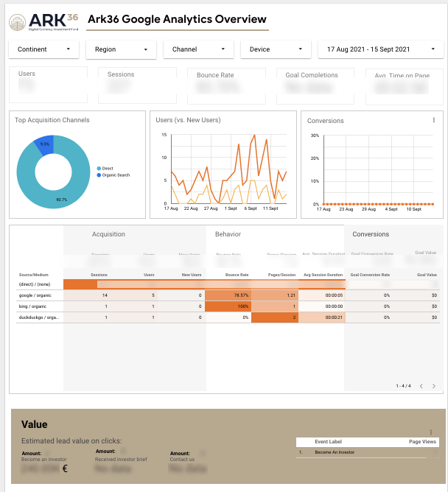Click the Top Acquisition Channels title
Screen dimensions: 448x492
52,120
